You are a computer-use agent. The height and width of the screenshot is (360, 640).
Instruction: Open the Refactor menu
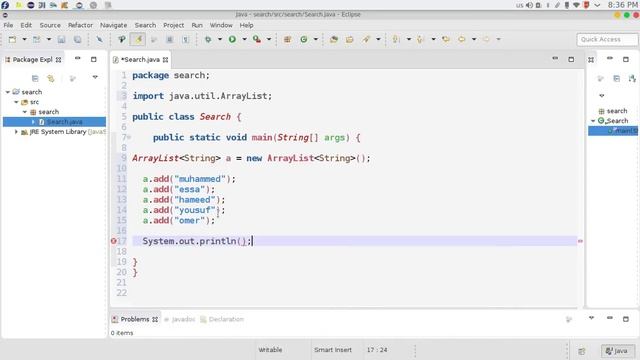(80, 25)
